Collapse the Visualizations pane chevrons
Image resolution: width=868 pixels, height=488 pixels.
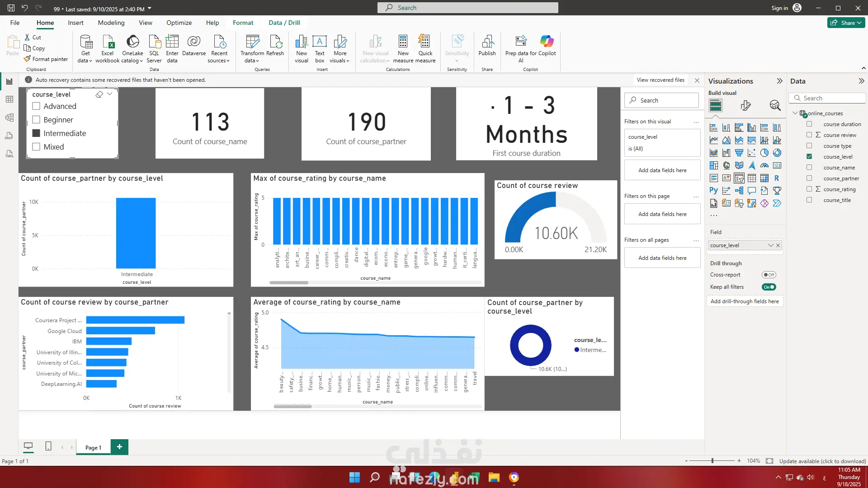coord(779,81)
